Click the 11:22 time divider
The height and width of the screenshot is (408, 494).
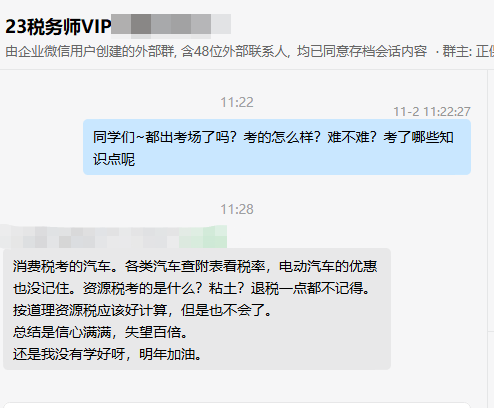pyautogui.click(x=237, y=102)
